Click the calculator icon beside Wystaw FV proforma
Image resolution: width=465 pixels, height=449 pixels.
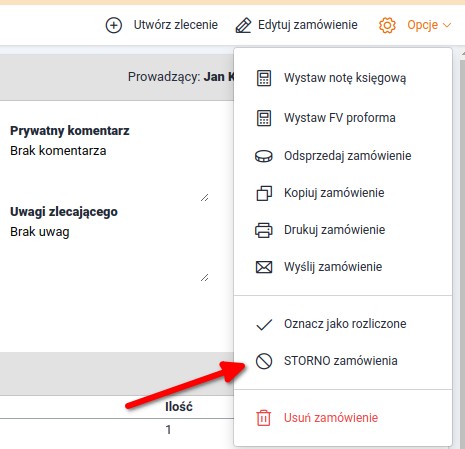(x=264, y=118)
